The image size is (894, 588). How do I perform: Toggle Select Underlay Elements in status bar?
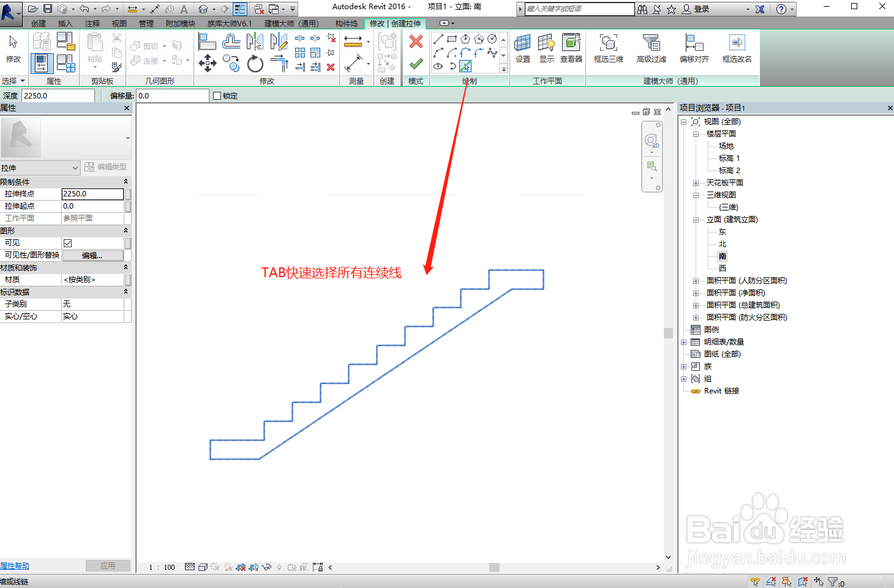point(771,582)
